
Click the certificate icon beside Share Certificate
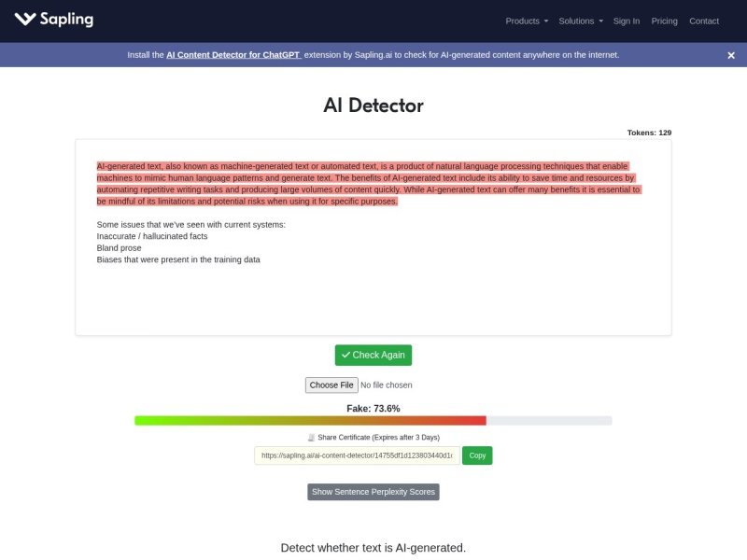point(308,437)
